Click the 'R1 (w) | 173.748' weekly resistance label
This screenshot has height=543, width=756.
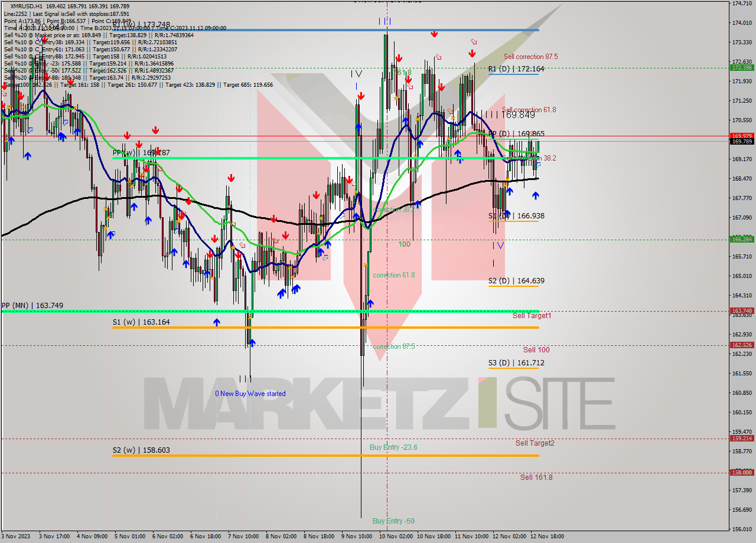point(141,25)
